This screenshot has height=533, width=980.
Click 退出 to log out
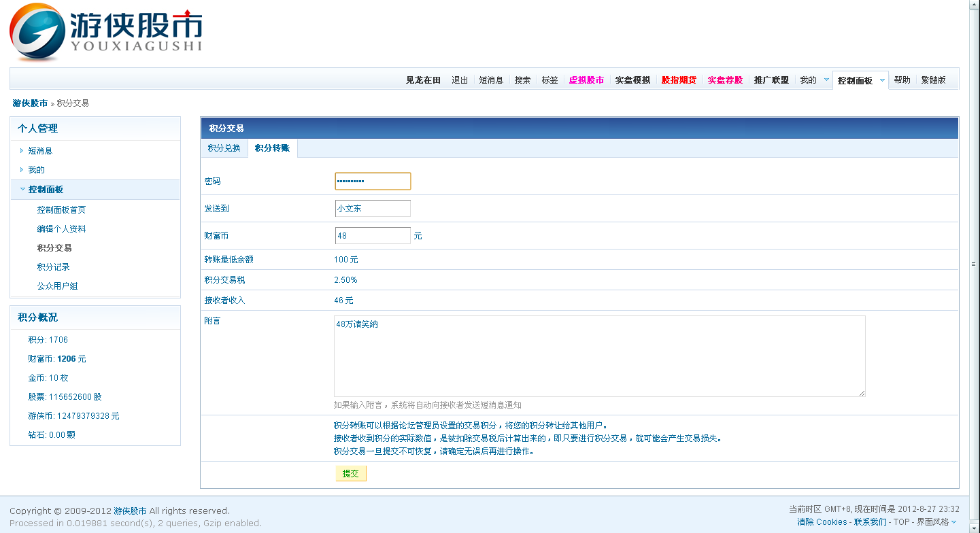[x=460, y=80]
